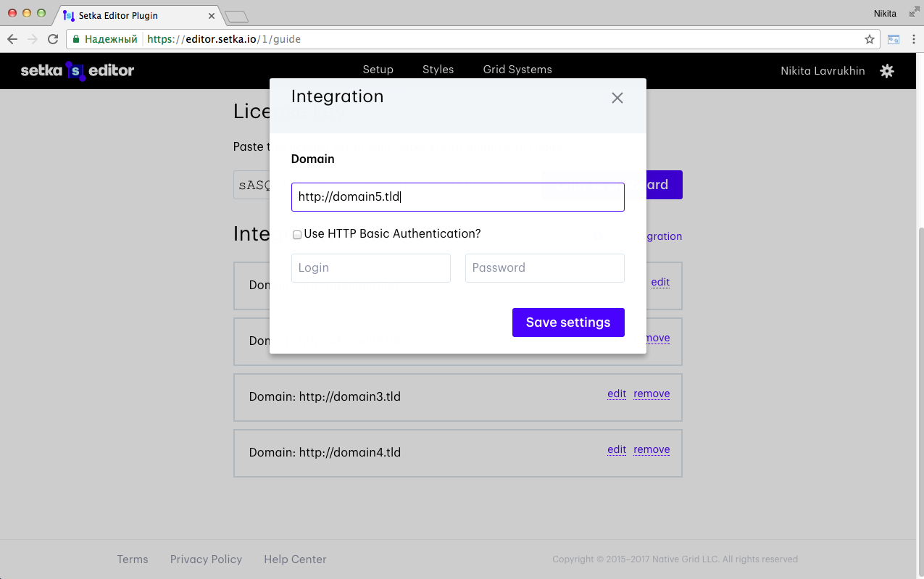Click the 'Integration' dialog heading

coord(337,96)
